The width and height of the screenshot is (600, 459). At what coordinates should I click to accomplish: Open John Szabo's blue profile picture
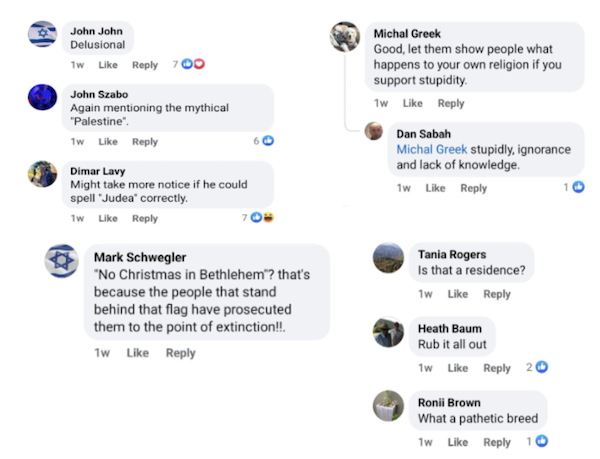(x=42, y=97)
